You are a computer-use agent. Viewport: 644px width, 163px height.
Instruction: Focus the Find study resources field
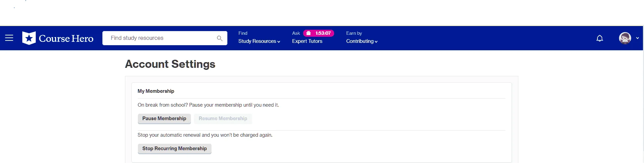pyautogui.click(x=165, y=38)
